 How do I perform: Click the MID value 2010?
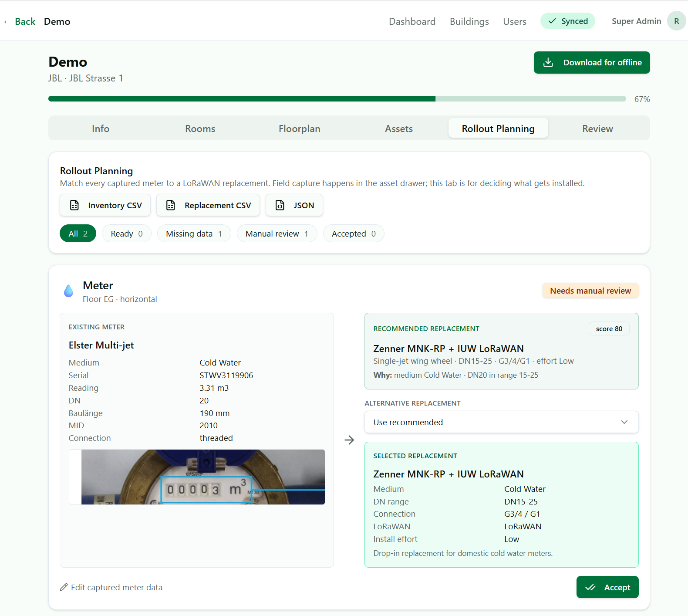click(x=209, y=425)
